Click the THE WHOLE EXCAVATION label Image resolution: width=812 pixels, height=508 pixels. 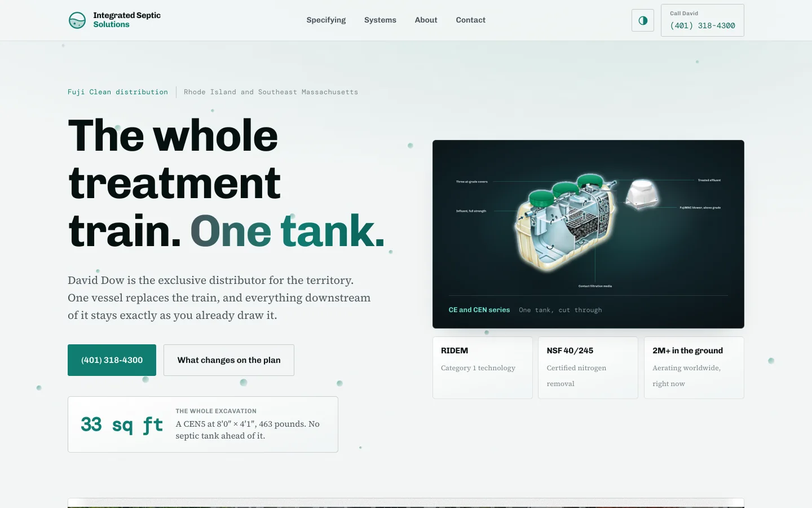[216, 411]
